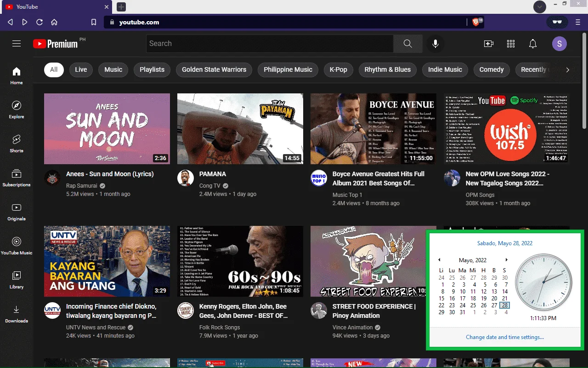Open the Cong TV channel link

click(210, 186)
